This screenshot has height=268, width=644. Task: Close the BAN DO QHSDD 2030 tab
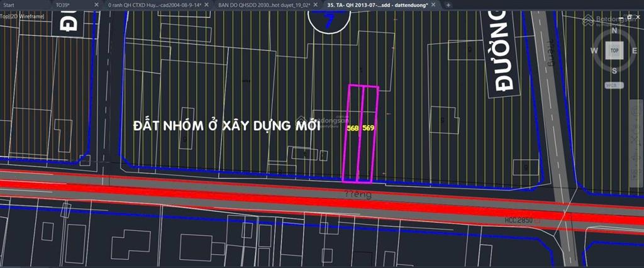coord(316,5)
